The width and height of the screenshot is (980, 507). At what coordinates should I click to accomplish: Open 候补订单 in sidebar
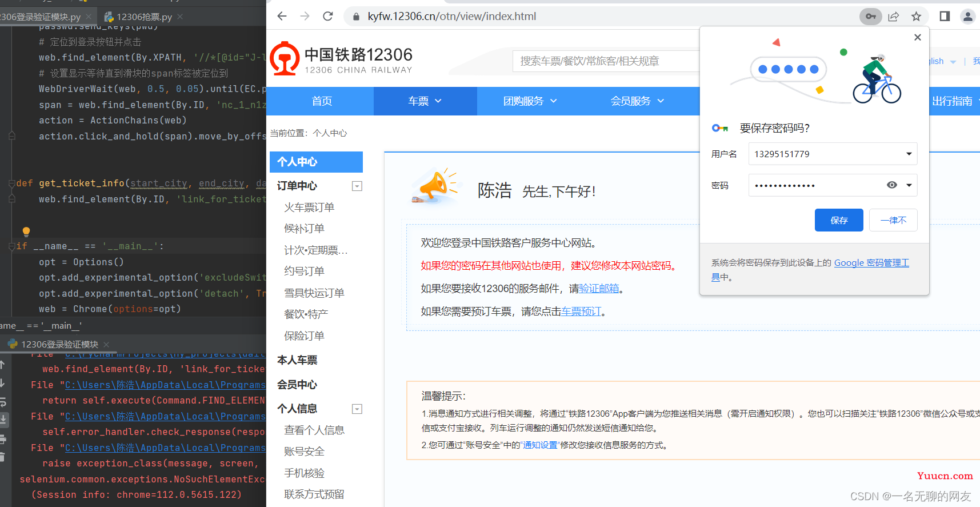coord(304,228)
